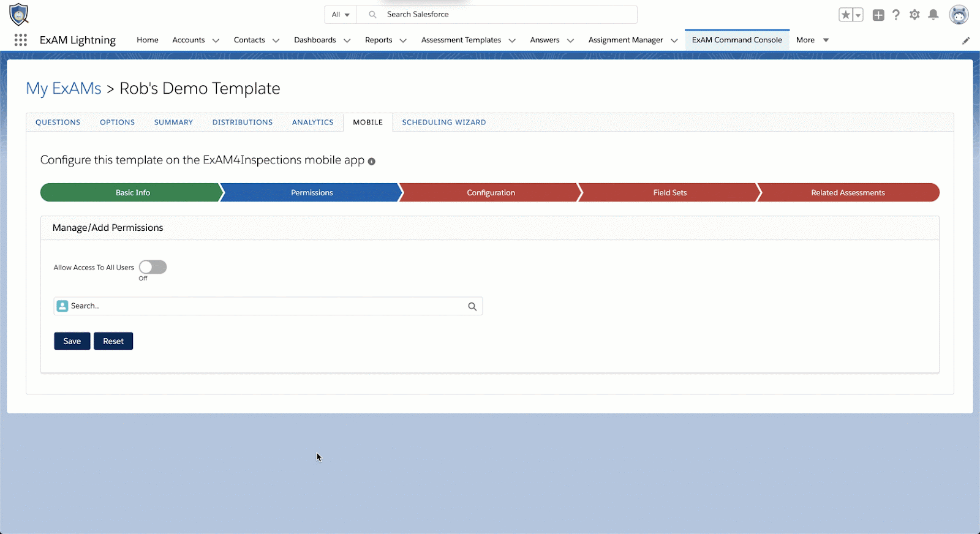980x534 pixels.
Task: Switch to the DISTRIBUTIONS tab
Action: pos(243,122)
